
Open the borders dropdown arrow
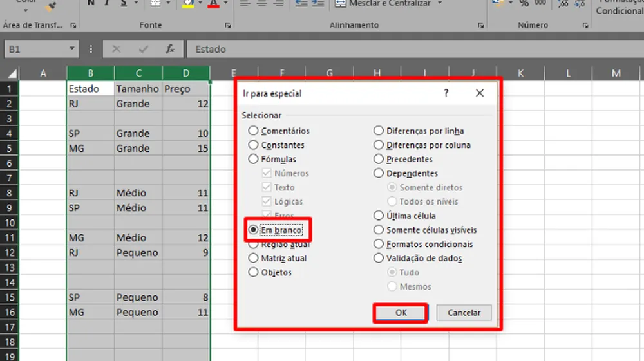pyautogui.click(x=168, y=3)
